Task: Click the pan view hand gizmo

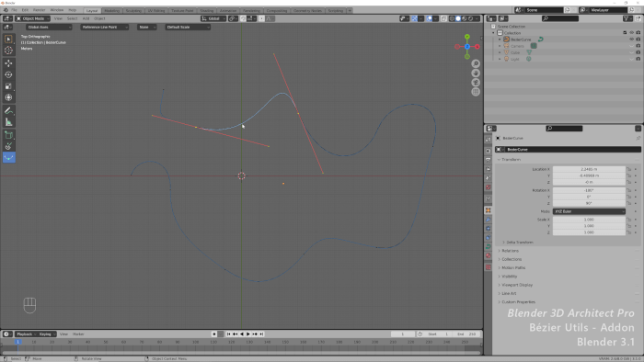Action: [476, 73]
